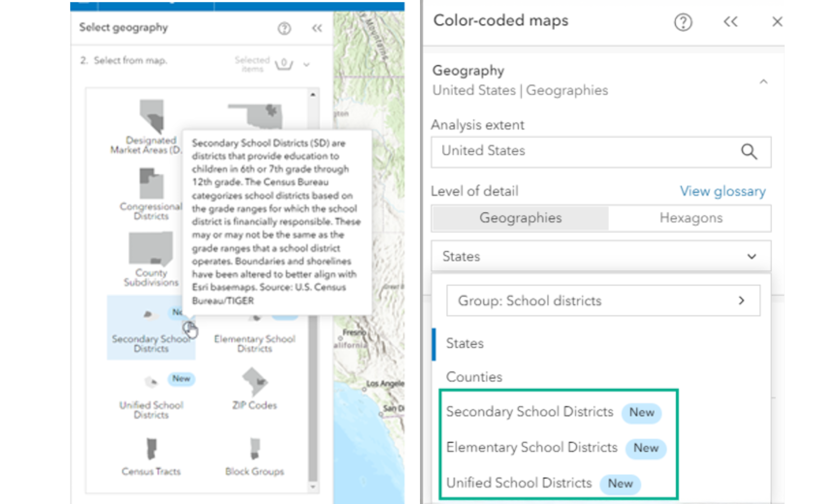
Task: Pick the Block Groups geography icon
Action: pyautogui.click(x=254, y=449)
